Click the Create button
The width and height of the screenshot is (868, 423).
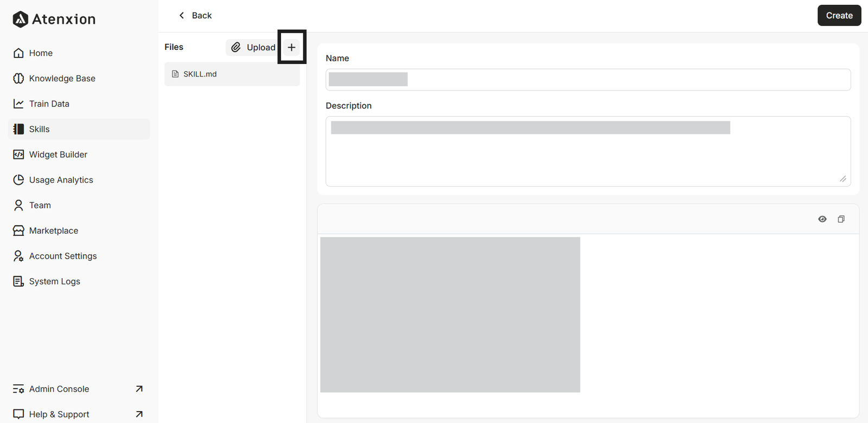pos(839,16)
